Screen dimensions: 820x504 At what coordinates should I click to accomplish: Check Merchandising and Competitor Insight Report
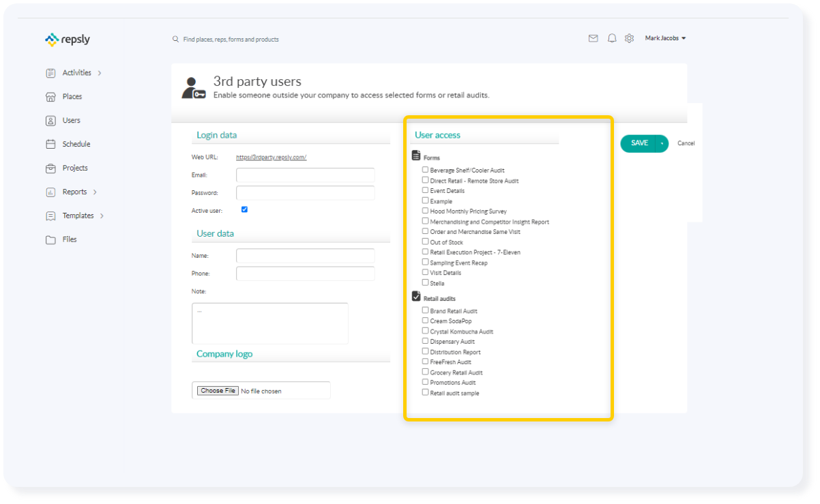coord(426,221)
